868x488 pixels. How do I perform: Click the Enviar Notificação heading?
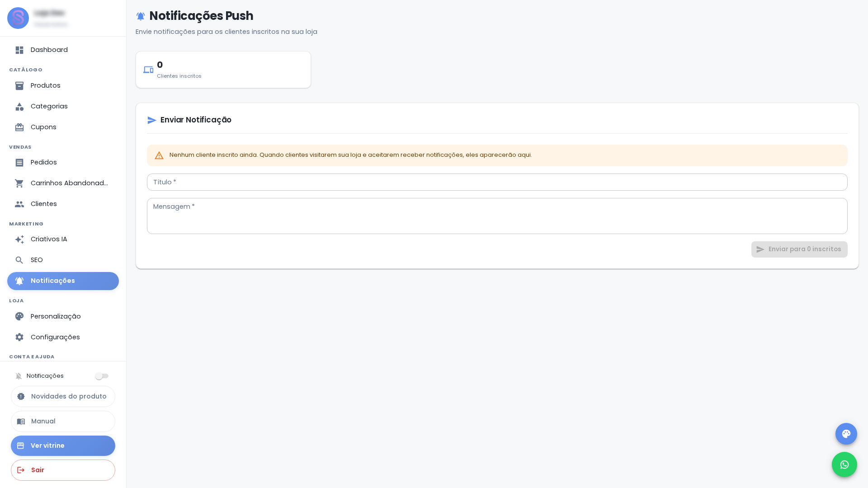(x=196, y=120)
